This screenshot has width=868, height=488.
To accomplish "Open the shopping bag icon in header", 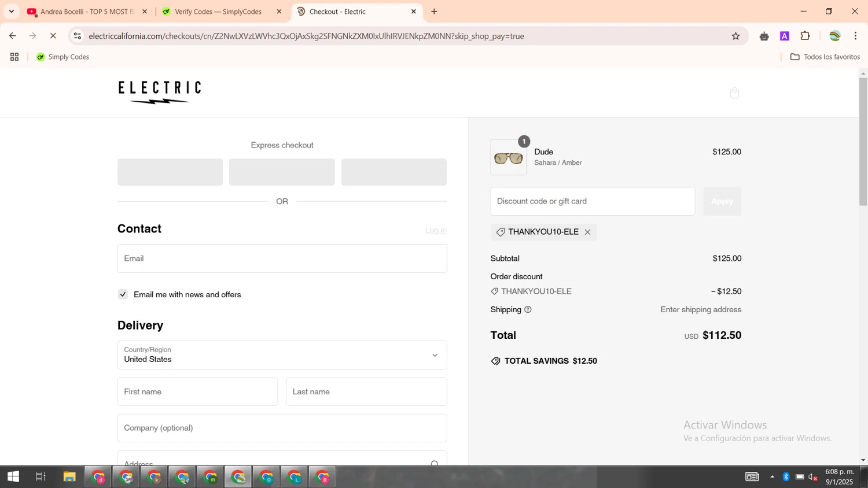I will click(734, 93).
